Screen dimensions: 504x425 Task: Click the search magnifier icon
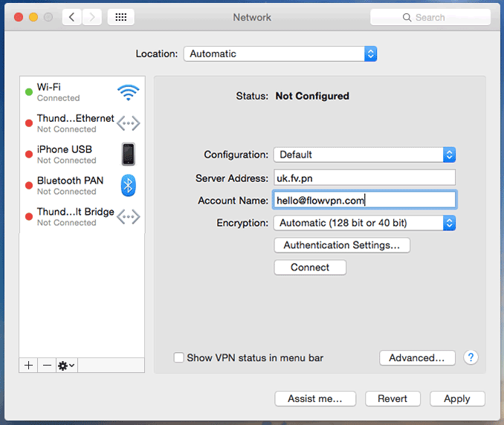(407, 17)
